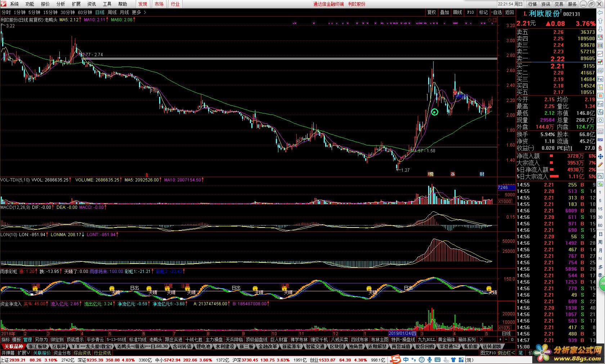Click the 交易 button at the top right
Image resolution: width=605 pixels, height=364 pixels.
coord(559,4)
